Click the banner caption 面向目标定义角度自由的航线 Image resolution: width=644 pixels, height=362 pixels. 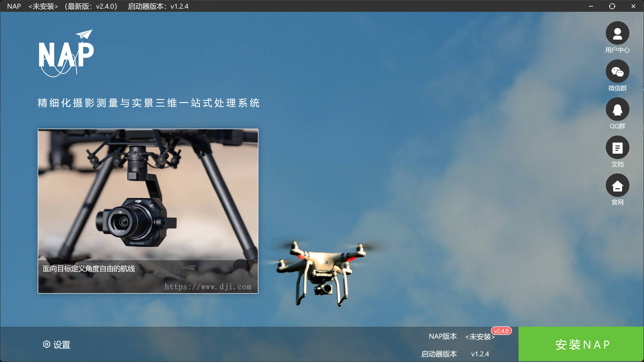[x=89, y=268]
